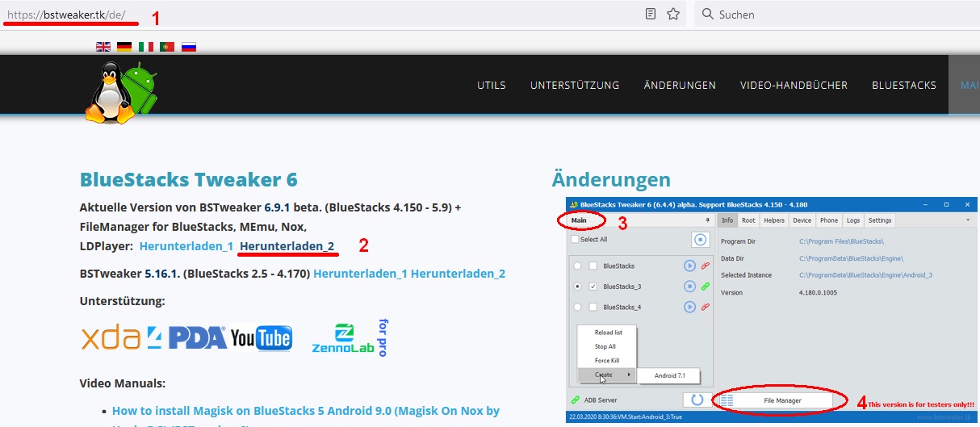Choose Stop All in the context menu
Screen dimensions: 980x427
pyautogui.click(x=605, y=346)
